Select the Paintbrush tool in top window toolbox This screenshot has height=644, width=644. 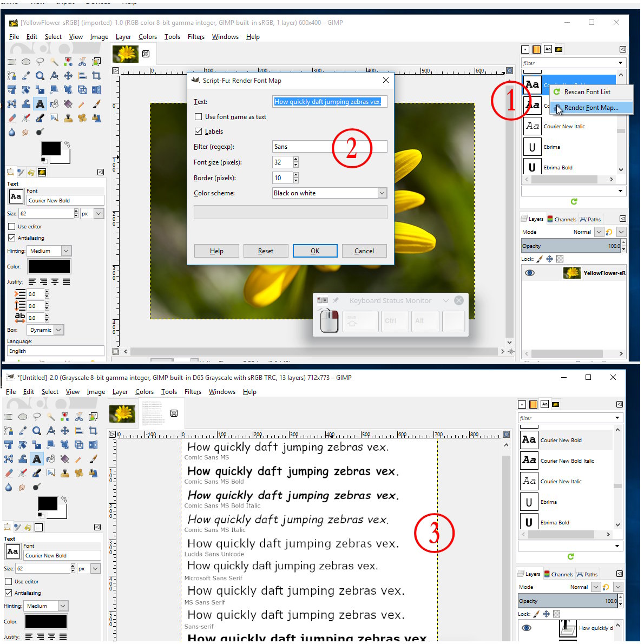(x=96, y=104)
